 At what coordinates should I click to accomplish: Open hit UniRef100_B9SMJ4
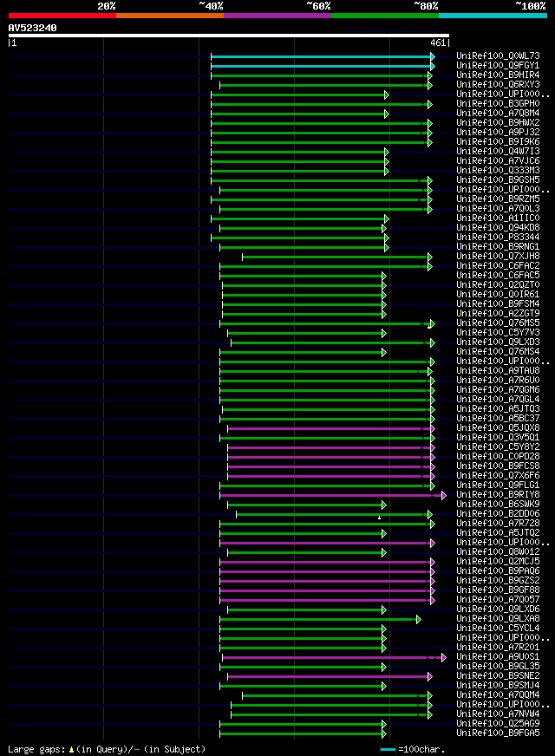(498, 686)
